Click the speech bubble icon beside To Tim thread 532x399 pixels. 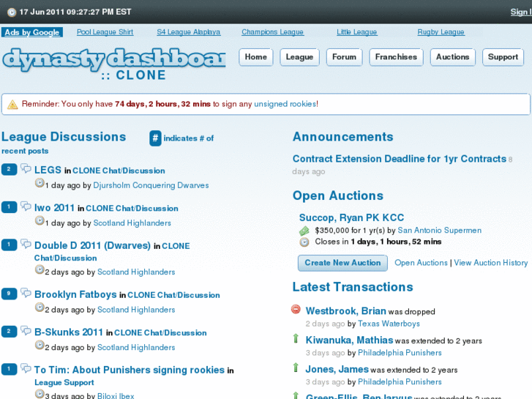click(x=26, y=368)
